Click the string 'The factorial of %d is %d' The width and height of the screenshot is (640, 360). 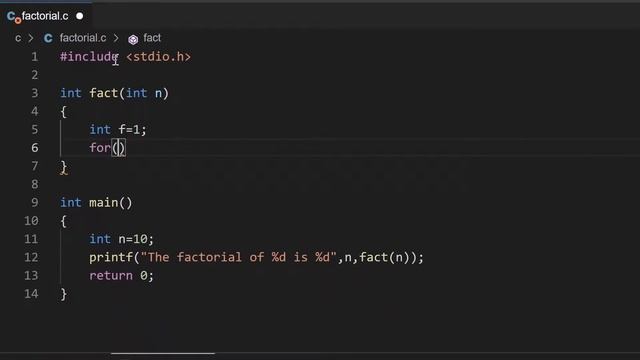(x=238, y=257)
